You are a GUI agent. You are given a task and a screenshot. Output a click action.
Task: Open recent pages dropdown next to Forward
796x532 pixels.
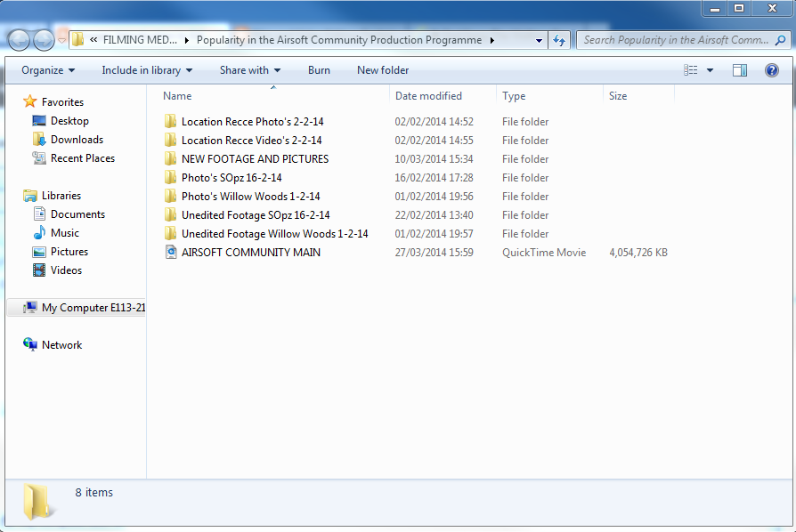pyautogui.click(x=61, y=41)
